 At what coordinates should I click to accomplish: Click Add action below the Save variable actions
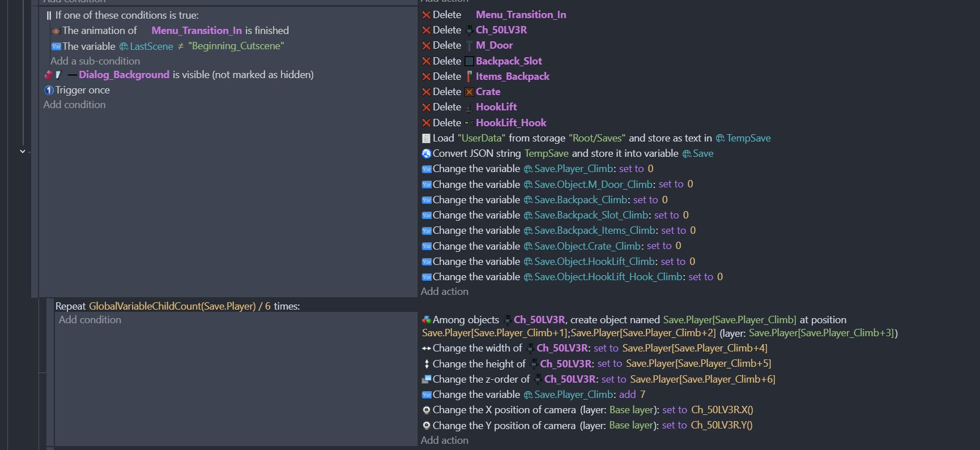[444, 292]
